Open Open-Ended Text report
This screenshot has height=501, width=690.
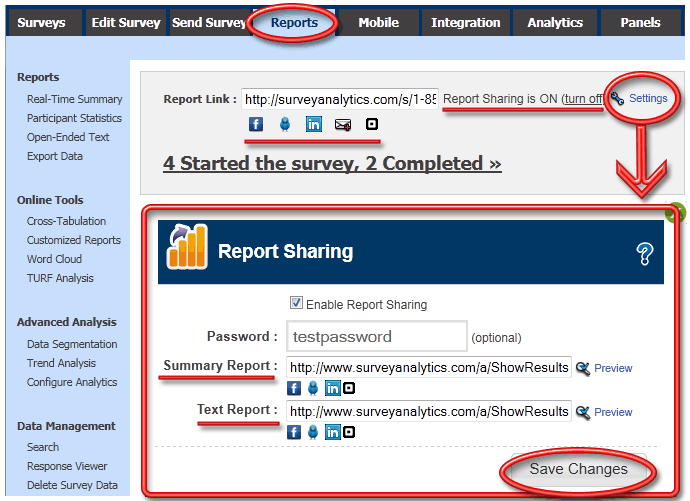click(68, 137)
